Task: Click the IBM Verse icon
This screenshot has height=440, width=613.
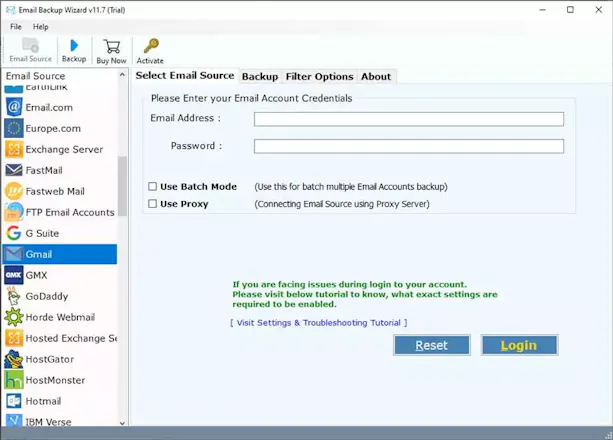Action: [14, 420]
